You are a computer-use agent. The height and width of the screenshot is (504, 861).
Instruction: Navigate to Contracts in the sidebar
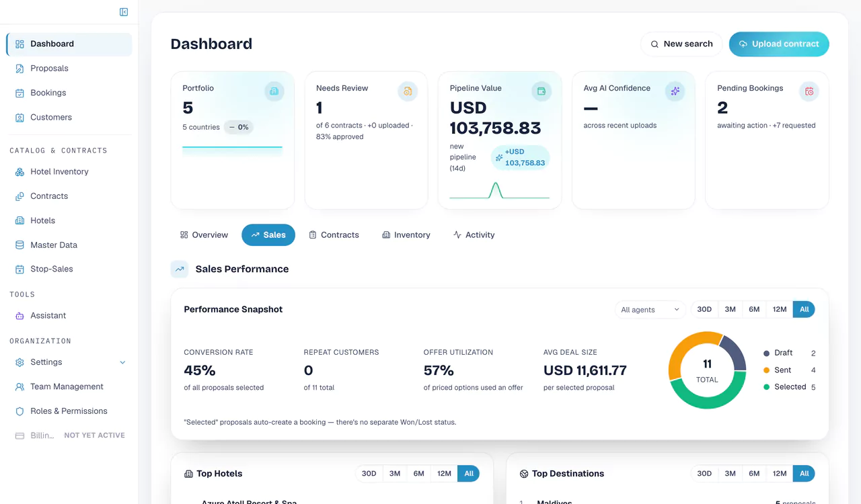[x=69, y=196]
